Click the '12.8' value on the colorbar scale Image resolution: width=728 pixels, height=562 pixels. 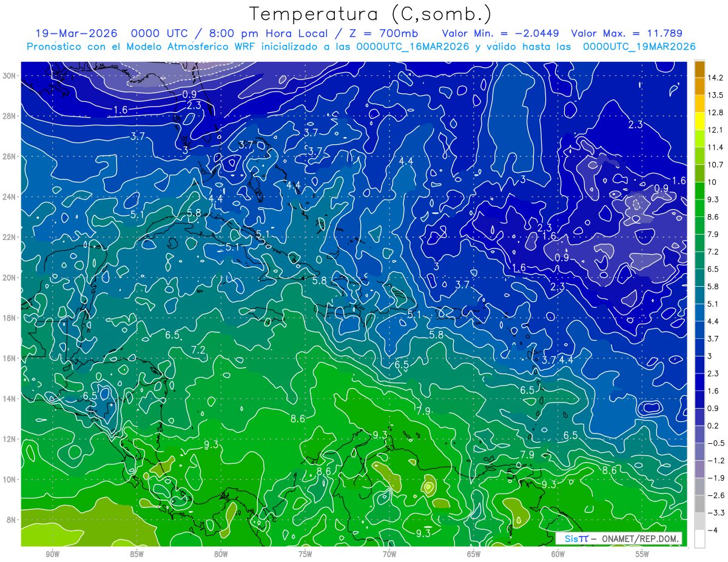[716, 113]
